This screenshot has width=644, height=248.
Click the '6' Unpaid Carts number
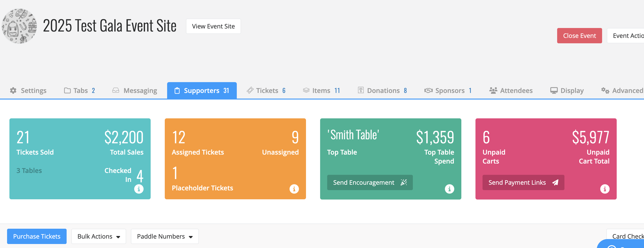click(486, 137)
